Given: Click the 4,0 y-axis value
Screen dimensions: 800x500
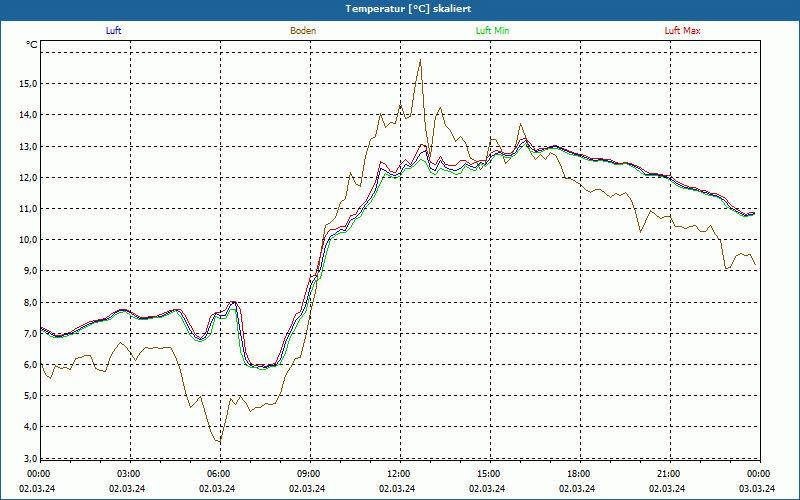Looking at the screenshot, I should pos(30,427).
